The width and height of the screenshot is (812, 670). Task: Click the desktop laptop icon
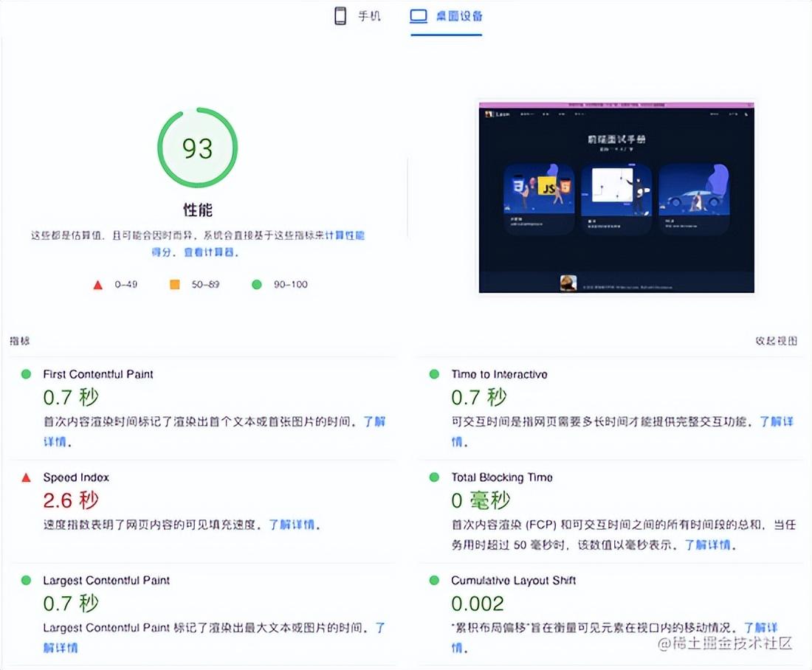click(x=419, y=16)
